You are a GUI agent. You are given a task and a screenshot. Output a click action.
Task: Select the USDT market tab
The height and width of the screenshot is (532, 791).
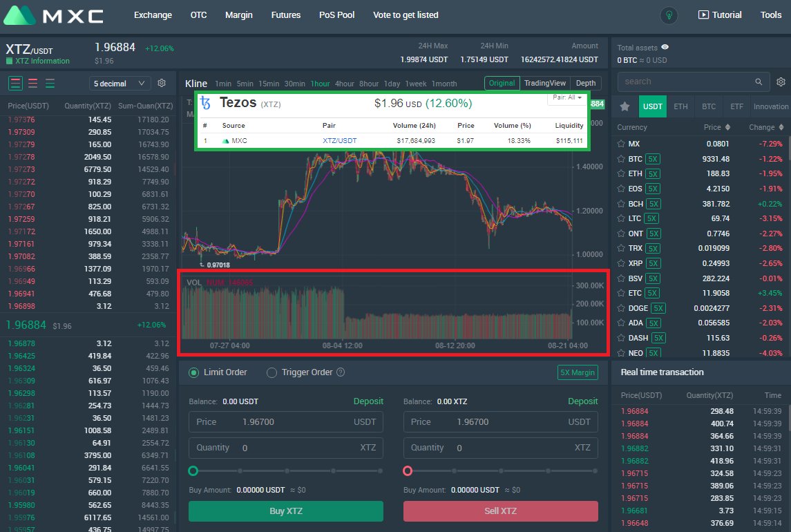(x=652, y=106)
